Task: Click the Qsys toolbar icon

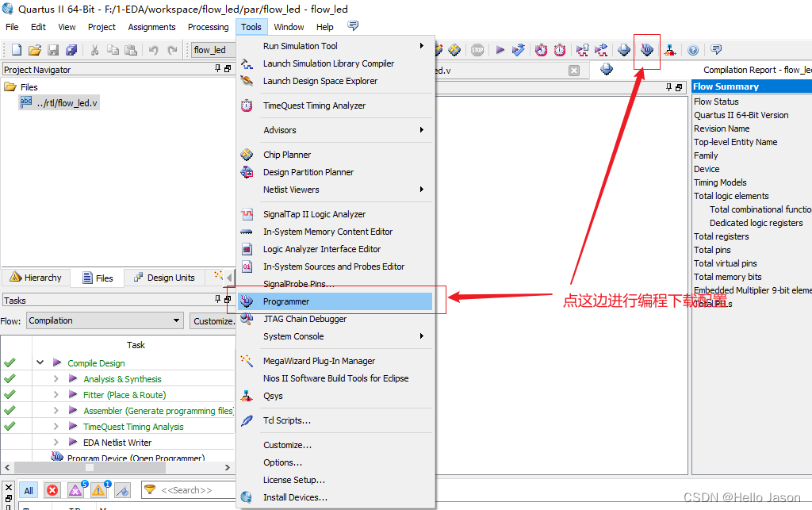Action: (670, 50)
